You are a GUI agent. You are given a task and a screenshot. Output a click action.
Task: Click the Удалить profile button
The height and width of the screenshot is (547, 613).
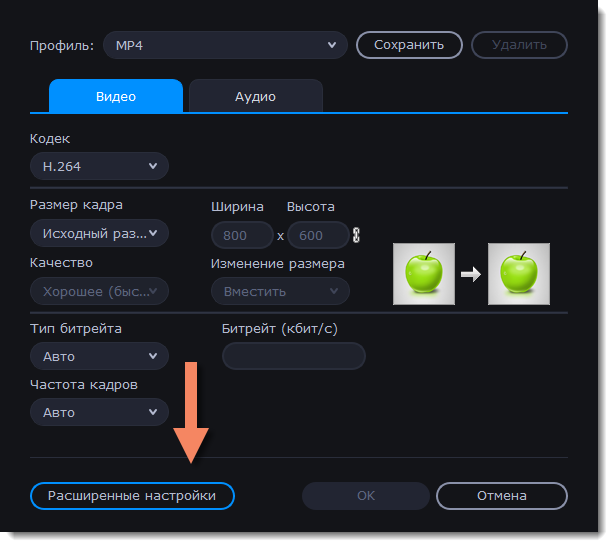click(518, 45)
